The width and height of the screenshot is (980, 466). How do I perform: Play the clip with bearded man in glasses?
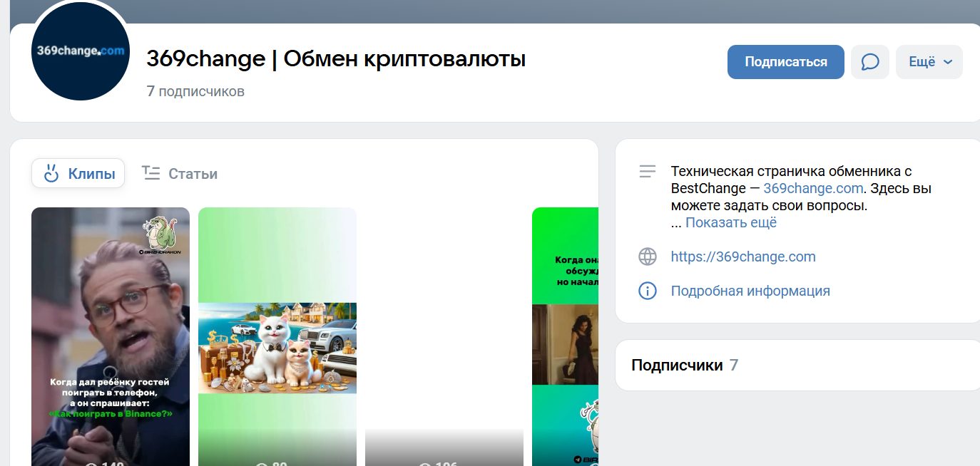tap(111, 335)
